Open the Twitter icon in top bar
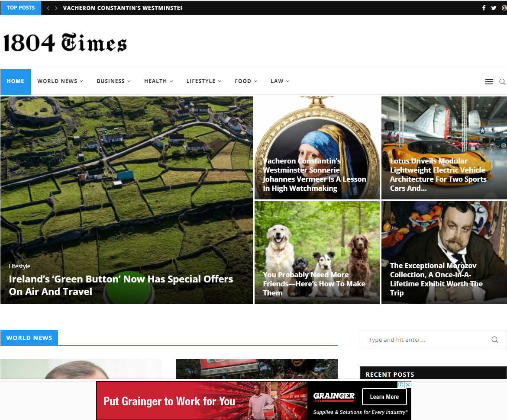 click(494, 8)
